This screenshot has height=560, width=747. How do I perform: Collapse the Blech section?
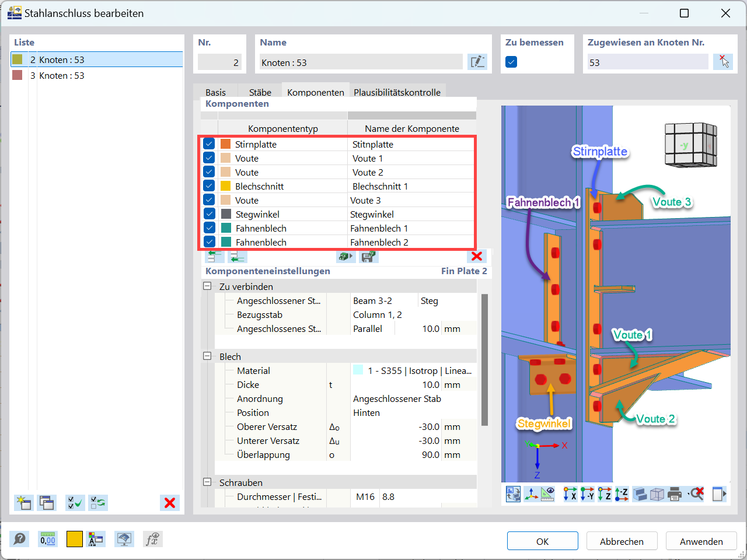[207, 356]
